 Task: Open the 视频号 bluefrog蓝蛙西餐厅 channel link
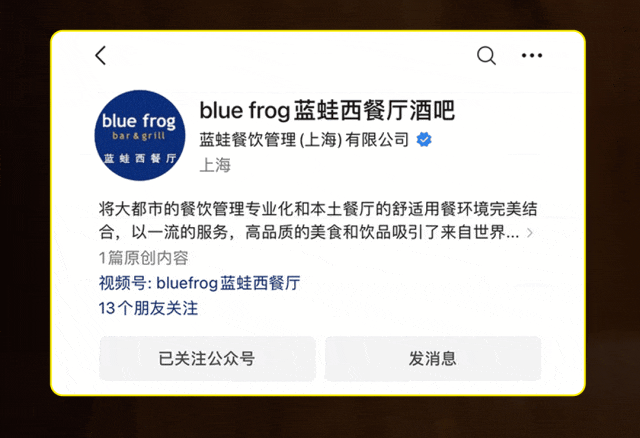point(199,283)
